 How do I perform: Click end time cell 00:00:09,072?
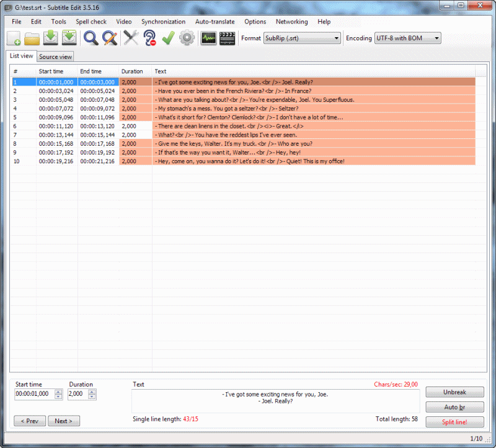pyautogui.click(x=97, y=109)
